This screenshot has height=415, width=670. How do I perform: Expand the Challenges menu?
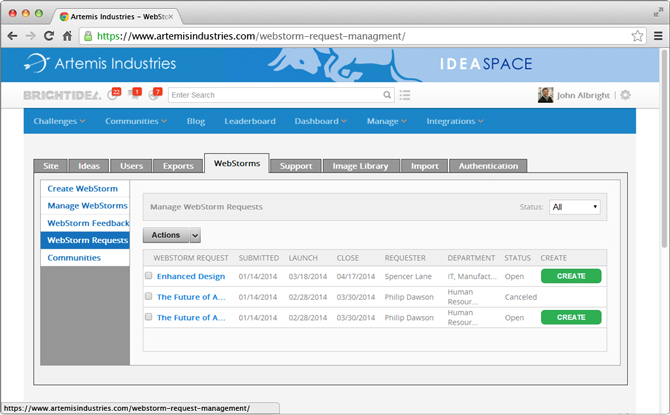click(59, 121)
